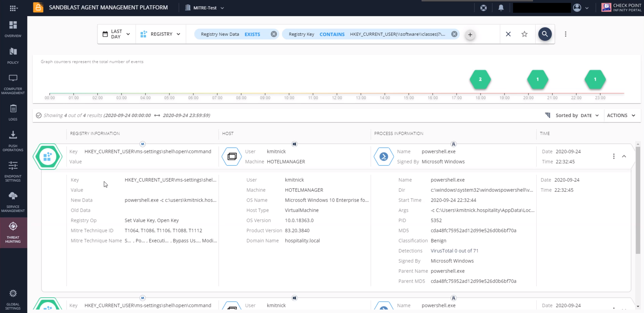Click VirusTotal 0 out of 71 detection
Screen dimensions: 644x313
[x=454, y=251]
